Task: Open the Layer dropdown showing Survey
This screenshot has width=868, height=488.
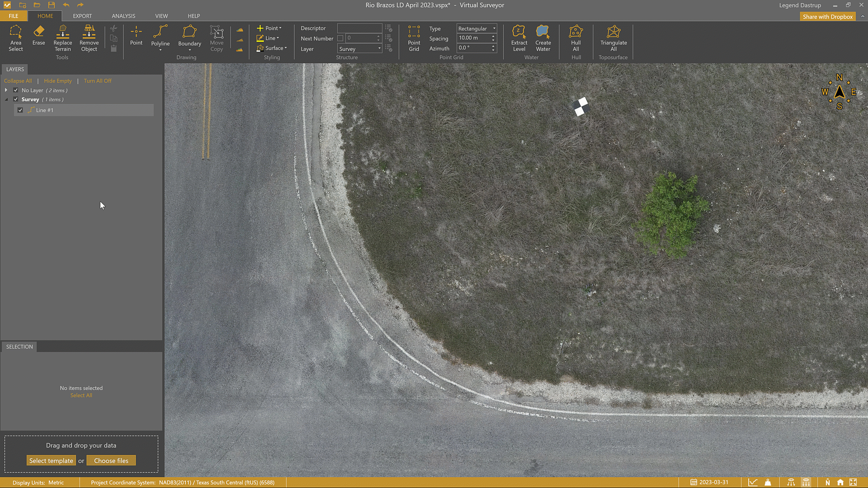Action: pos(360,49)
